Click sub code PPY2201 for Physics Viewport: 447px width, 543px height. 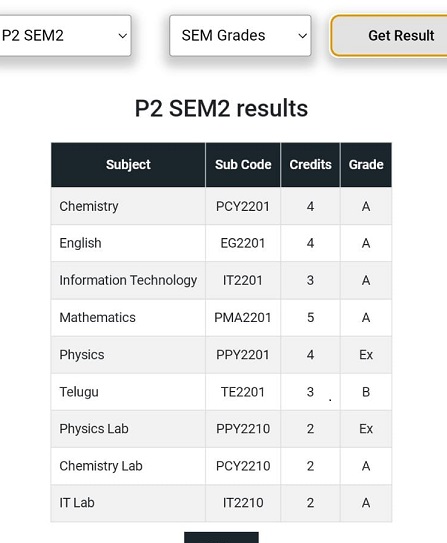243,355
